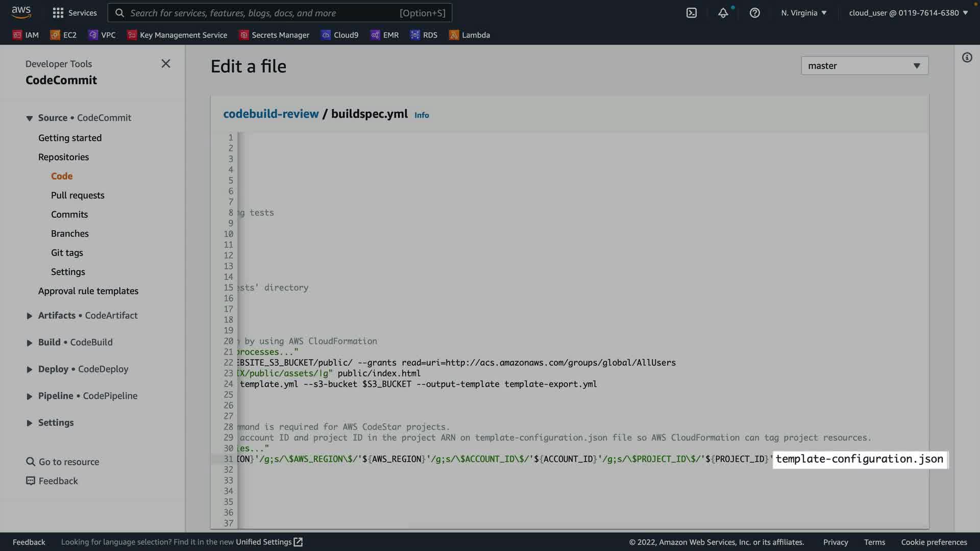Open Branches in the sidebar

pos(70,234)
